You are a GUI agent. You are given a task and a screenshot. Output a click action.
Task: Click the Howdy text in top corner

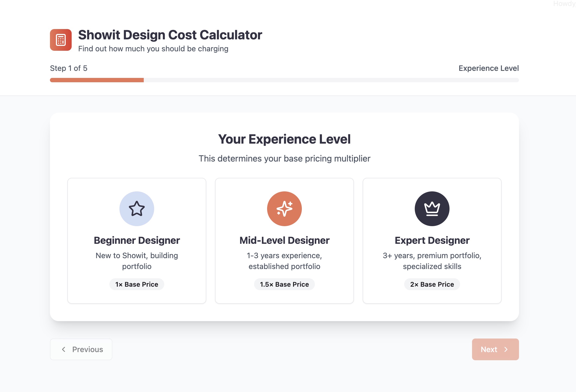564,4
